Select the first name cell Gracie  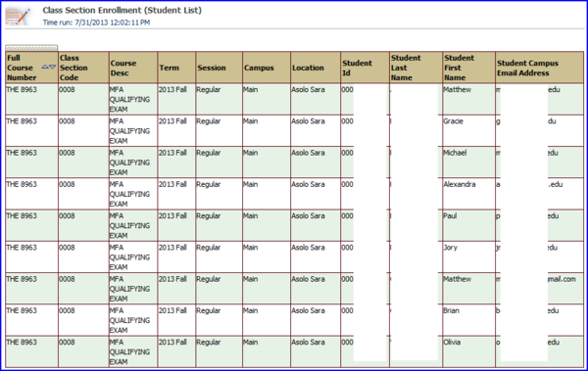tap(468, 131)
